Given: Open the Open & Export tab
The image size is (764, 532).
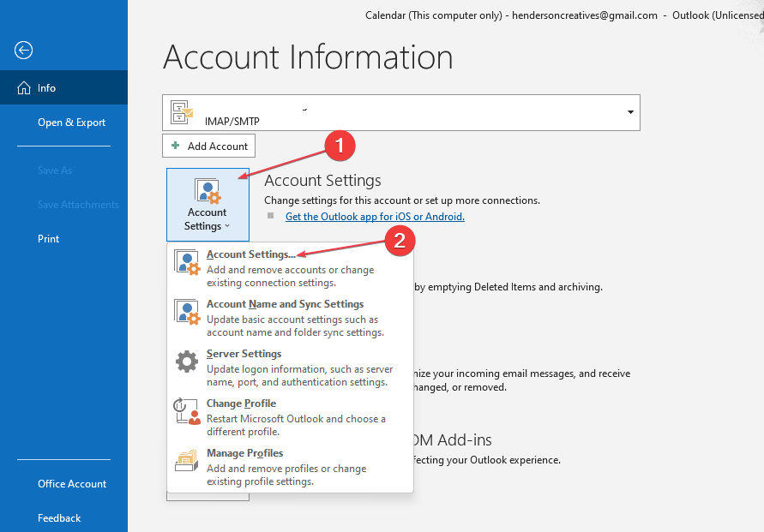Looking at the screenshot, I should 63,123.
